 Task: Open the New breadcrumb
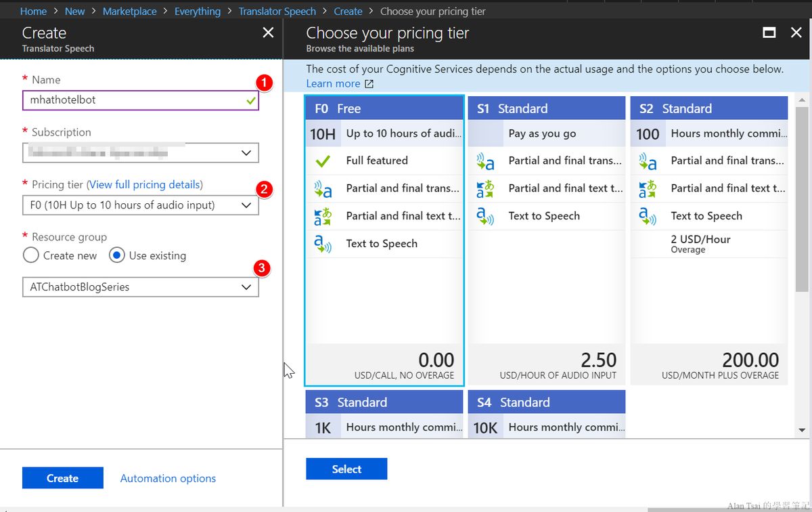click(74, 11)
